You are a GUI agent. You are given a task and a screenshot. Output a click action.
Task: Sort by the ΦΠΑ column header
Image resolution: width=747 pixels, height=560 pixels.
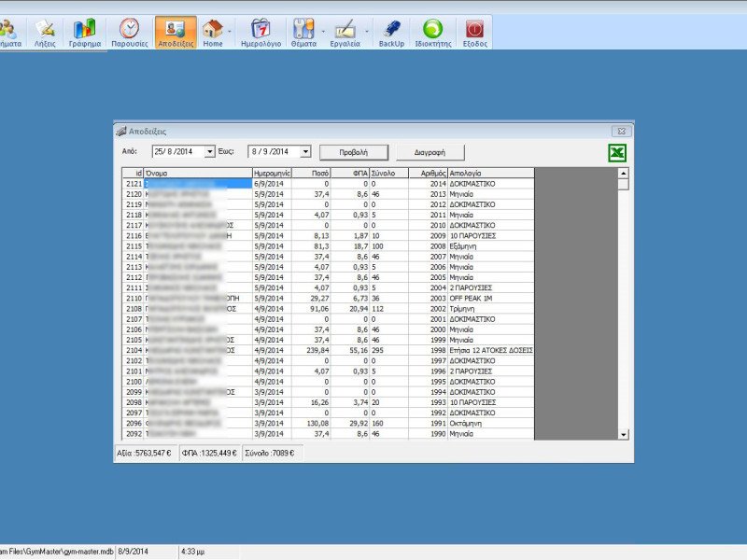point(349,173)
